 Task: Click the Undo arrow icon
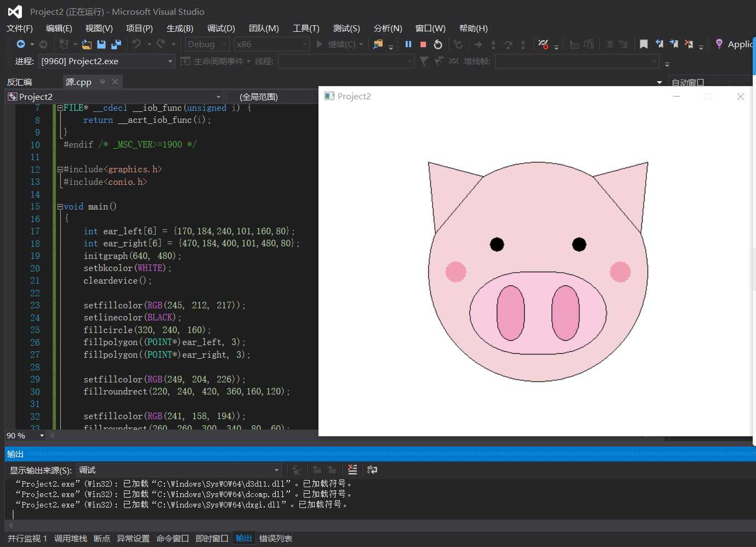click(137, 44)
